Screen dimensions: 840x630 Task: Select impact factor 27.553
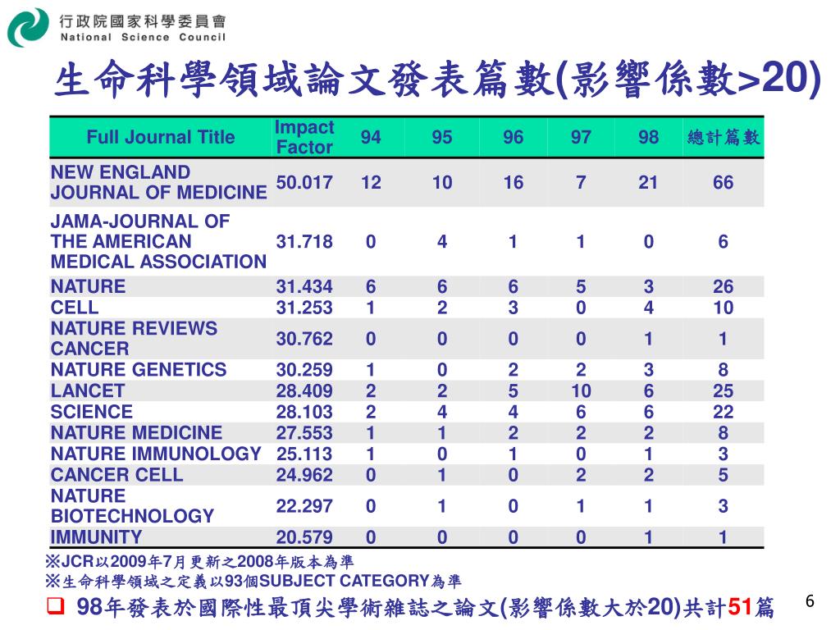304,432
